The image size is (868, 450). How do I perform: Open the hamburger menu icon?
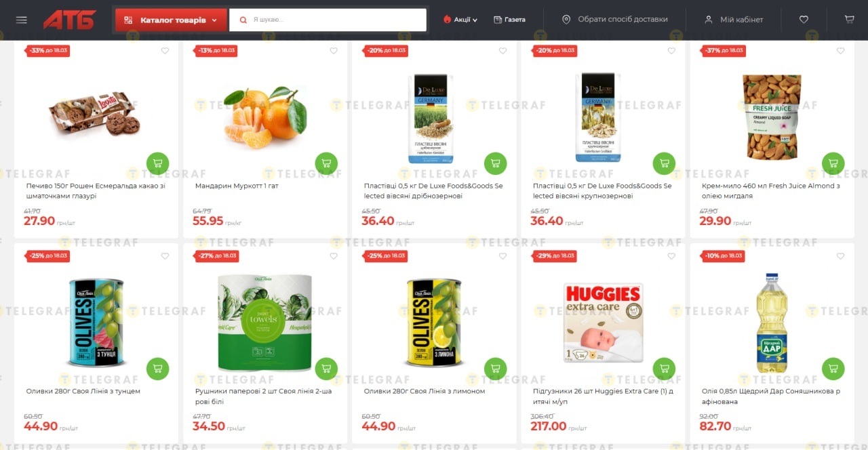(x=21, y=20)
